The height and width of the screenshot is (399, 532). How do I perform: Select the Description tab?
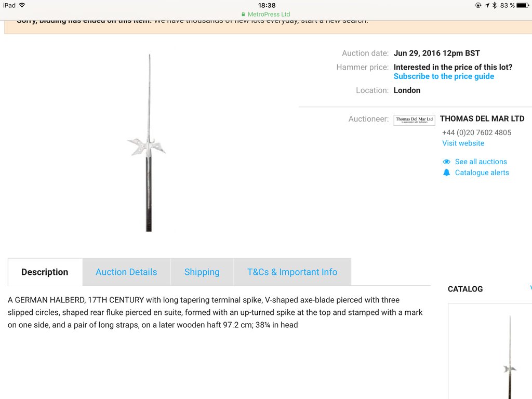click(45, 272)
